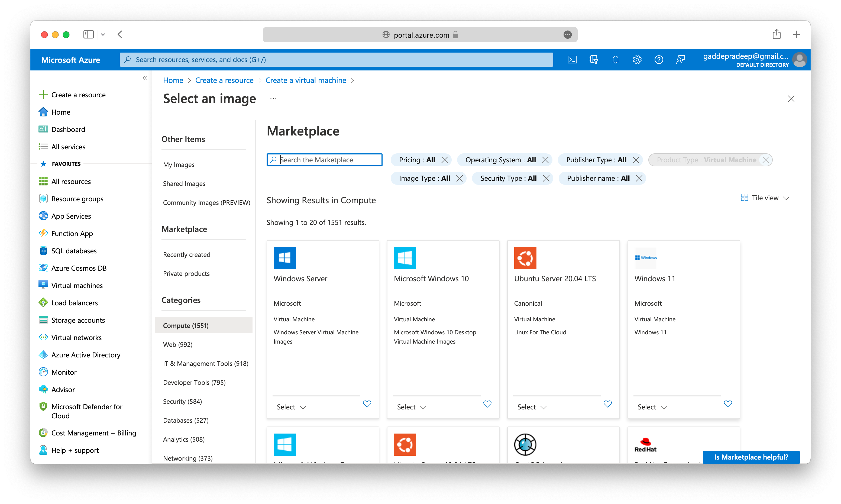Click the Safari share icon
The image size is (841, 504).
(x=777, y=34)
